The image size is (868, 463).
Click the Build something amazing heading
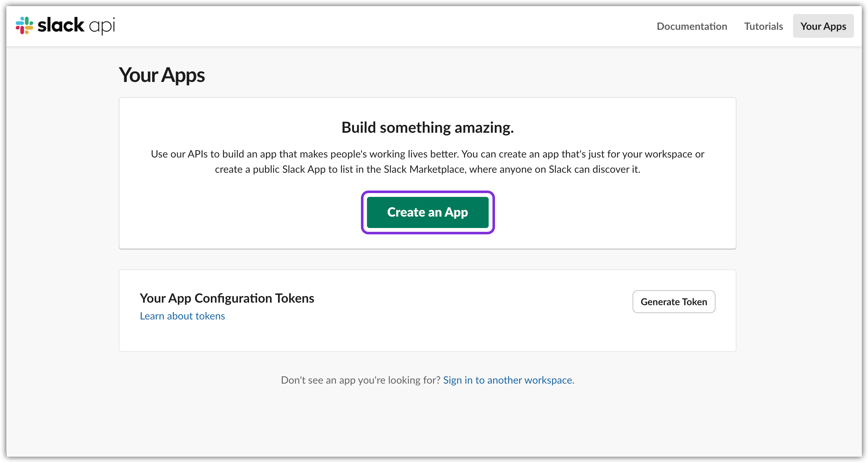point(427,127)
